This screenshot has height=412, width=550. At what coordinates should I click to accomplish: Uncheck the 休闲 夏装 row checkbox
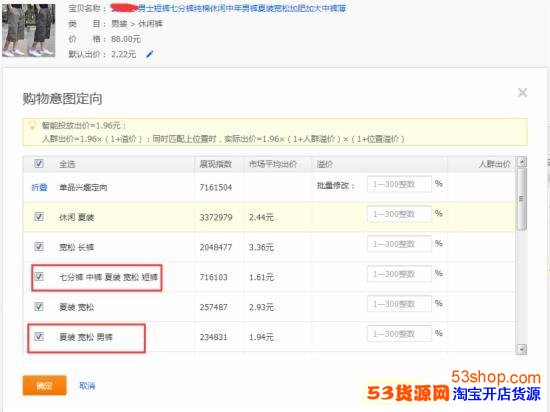click(x=39, y=216)
